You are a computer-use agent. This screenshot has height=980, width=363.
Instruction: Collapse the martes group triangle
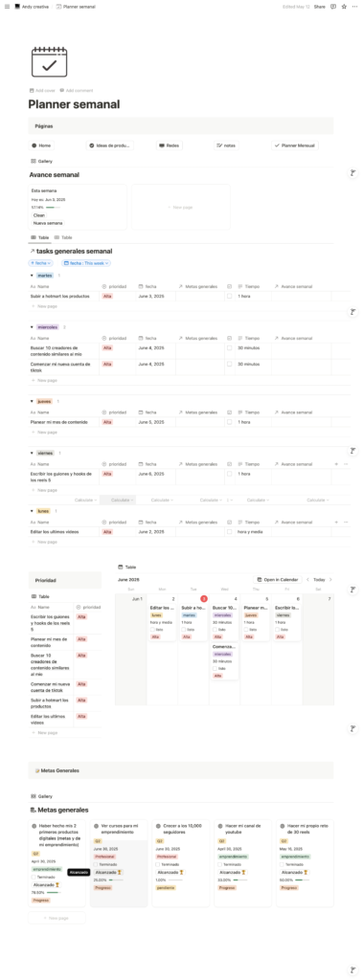[32, 275]
